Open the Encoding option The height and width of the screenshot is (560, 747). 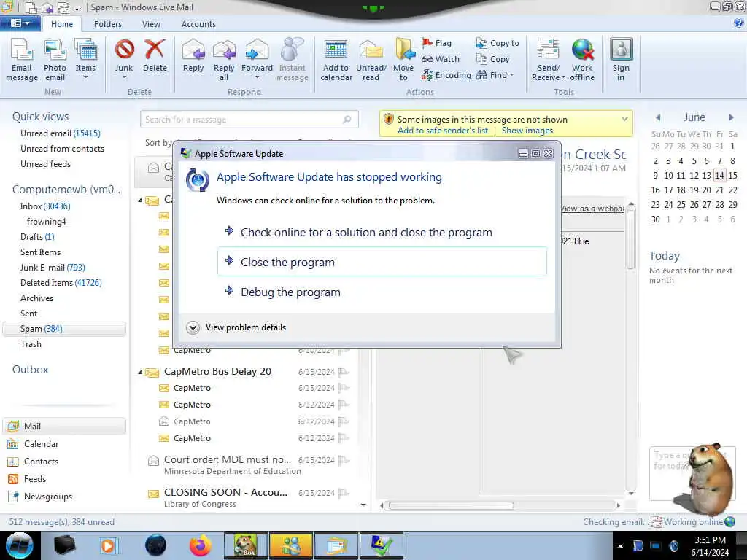click(x=446, y=75)
